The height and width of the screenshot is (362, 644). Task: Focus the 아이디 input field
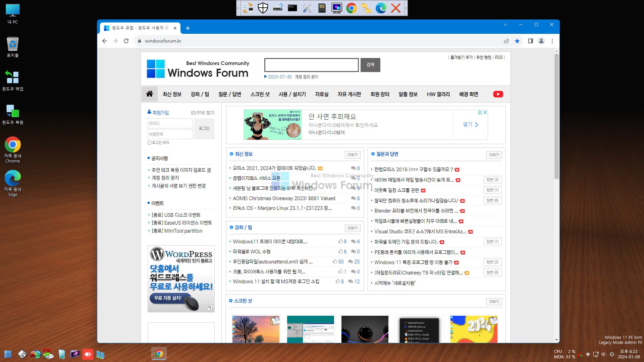click(x=170, y=123)
